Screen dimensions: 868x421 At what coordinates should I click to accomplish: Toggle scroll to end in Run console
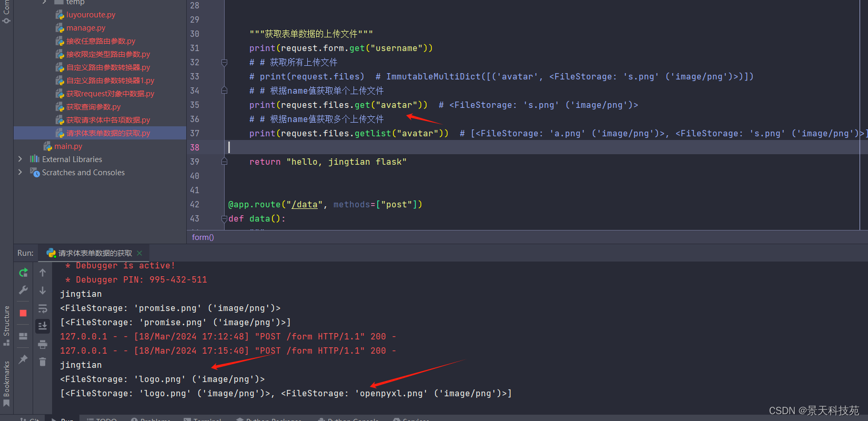tap(43, 326)
